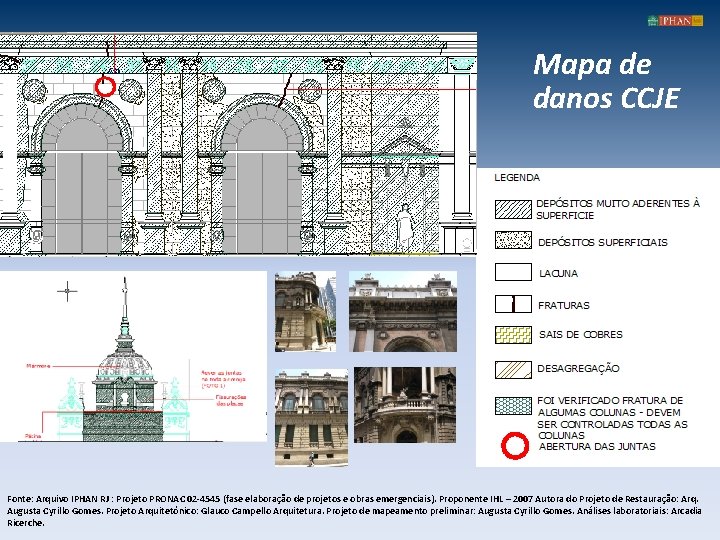
Task: Open the street-level facade photo
Action: (x=311, y=417)
